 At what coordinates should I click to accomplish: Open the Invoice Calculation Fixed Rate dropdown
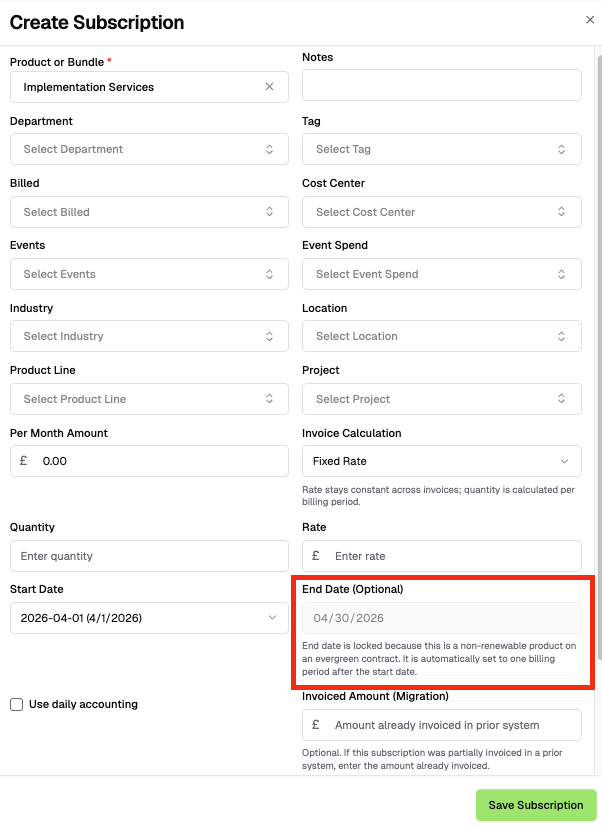tap(442, 461)
